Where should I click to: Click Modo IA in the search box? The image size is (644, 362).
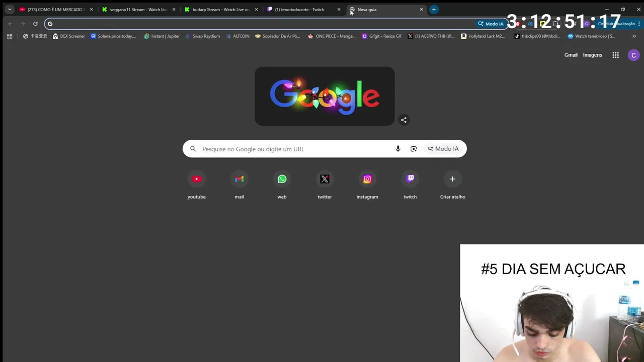tap(443, 149)
